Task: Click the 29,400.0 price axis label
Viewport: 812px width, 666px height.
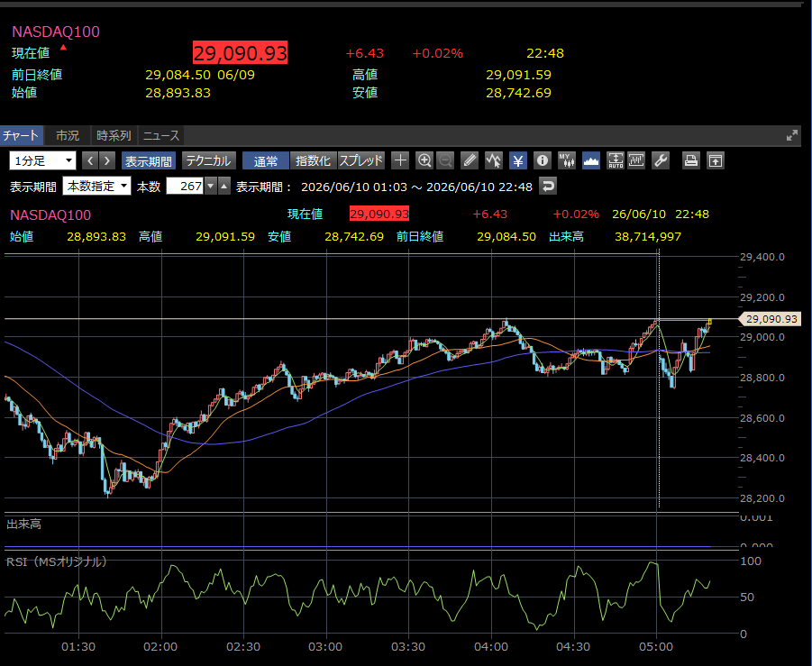Action: pos(762,257)
